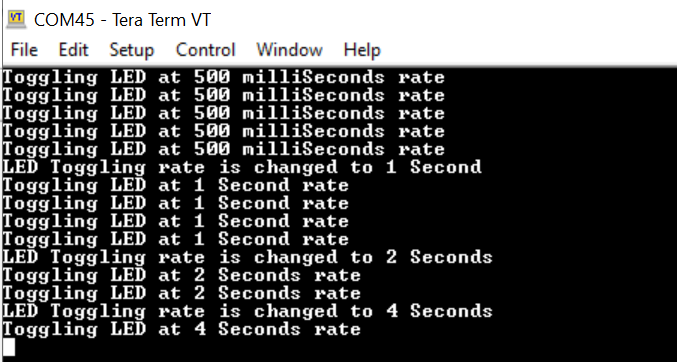This screenshot has width=677, height=362.
Task: Click the second 'Toggling LED at 2 Seconds rate' line
Action: click(182, 294)
